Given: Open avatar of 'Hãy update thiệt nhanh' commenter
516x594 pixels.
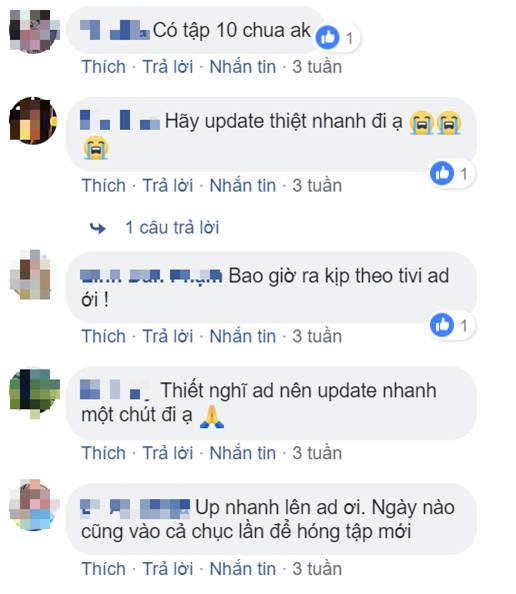Looking at the screenshot, I should point(33,120).
